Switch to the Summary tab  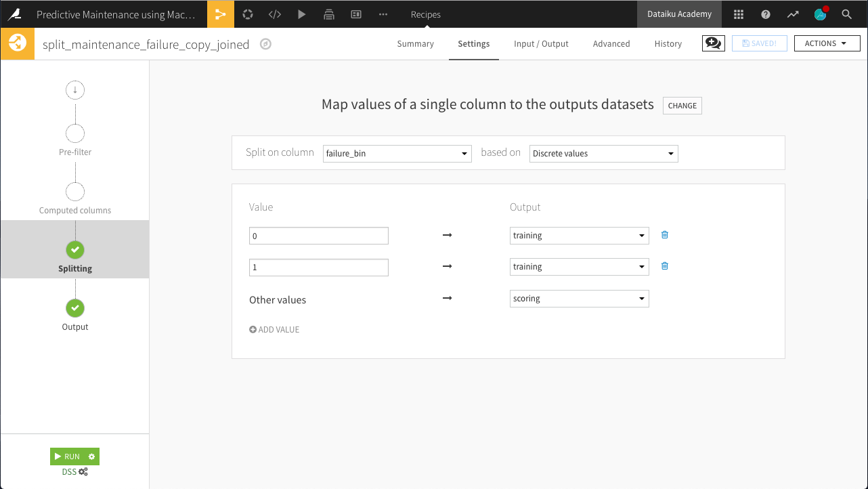pyautogui.click(x=415, y=44)
